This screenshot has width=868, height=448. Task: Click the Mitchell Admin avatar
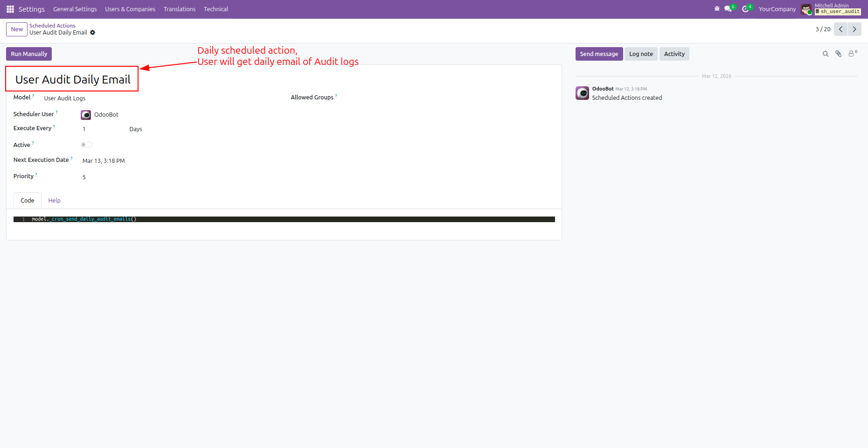806,9
